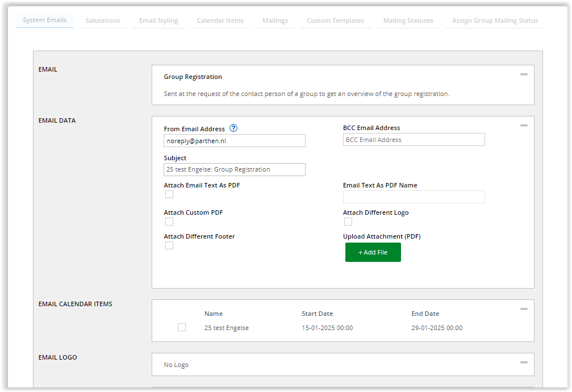The width and height of the screenshot is (572, 392).
Task: Collapse the Group Registration email panel
Action: click(524, 74)
